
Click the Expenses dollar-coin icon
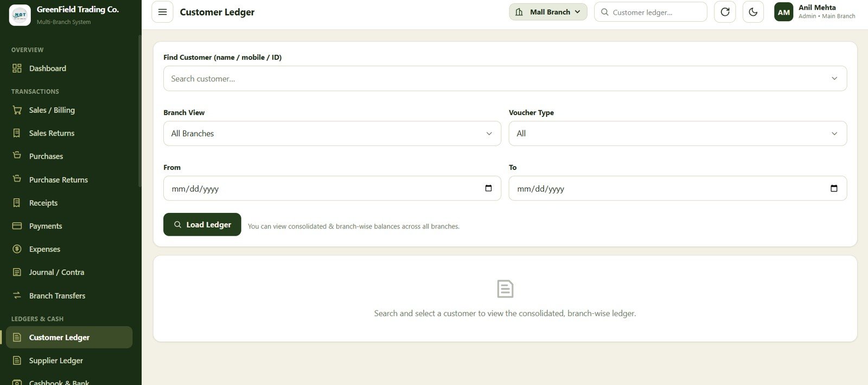tap(17, 249)
